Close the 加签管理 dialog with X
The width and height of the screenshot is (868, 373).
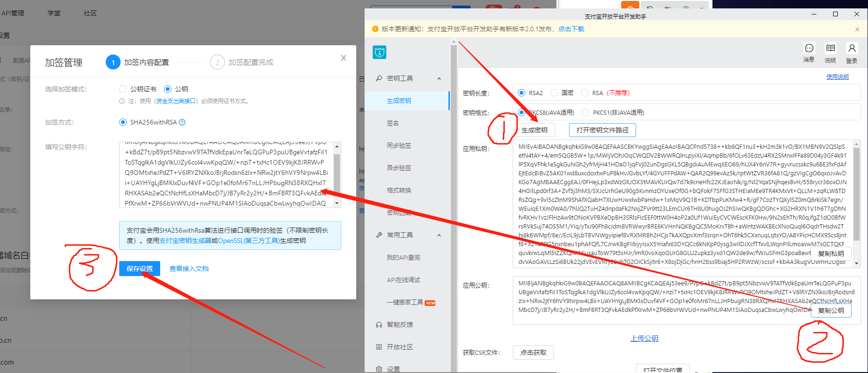pyautogui.click(x=344, y=58)
